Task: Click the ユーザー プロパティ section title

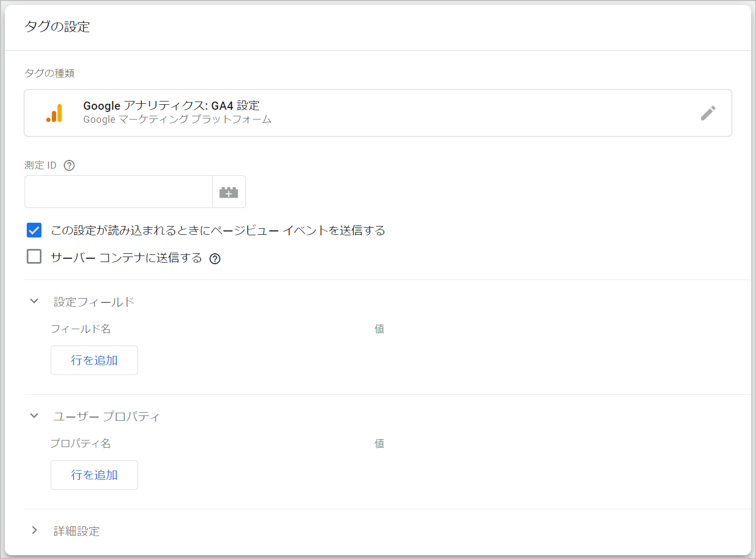Action: pyautogui.click(x=106, y=417)
